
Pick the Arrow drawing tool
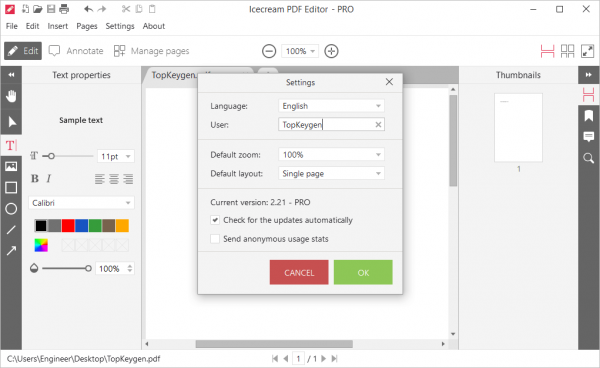tap(11, 251)
